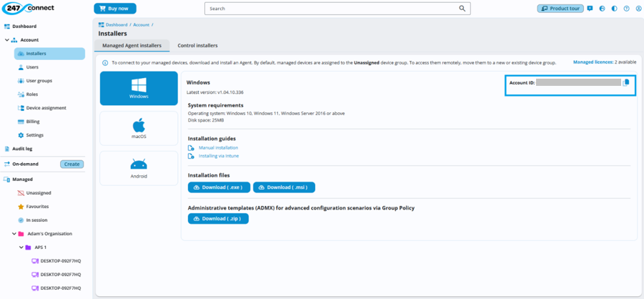The image size is (644, 299).
Task: Select Managed in the sidebar
Action: click(x=22, y=180)
